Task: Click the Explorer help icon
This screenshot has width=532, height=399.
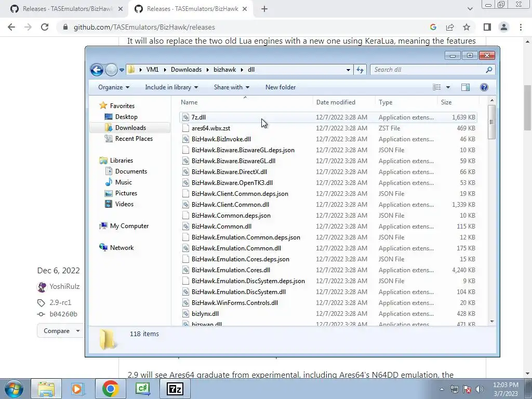Action: click(x=484, y=87)
